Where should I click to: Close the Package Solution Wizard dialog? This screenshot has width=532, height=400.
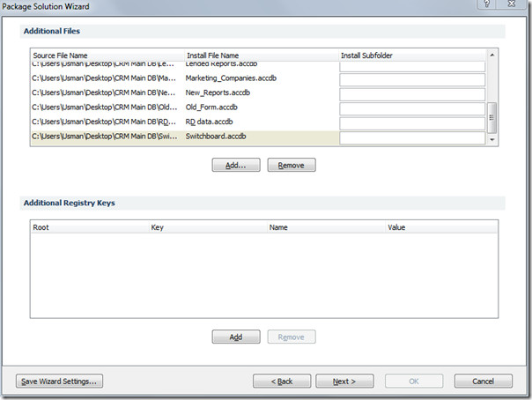(x=512, y=4)
